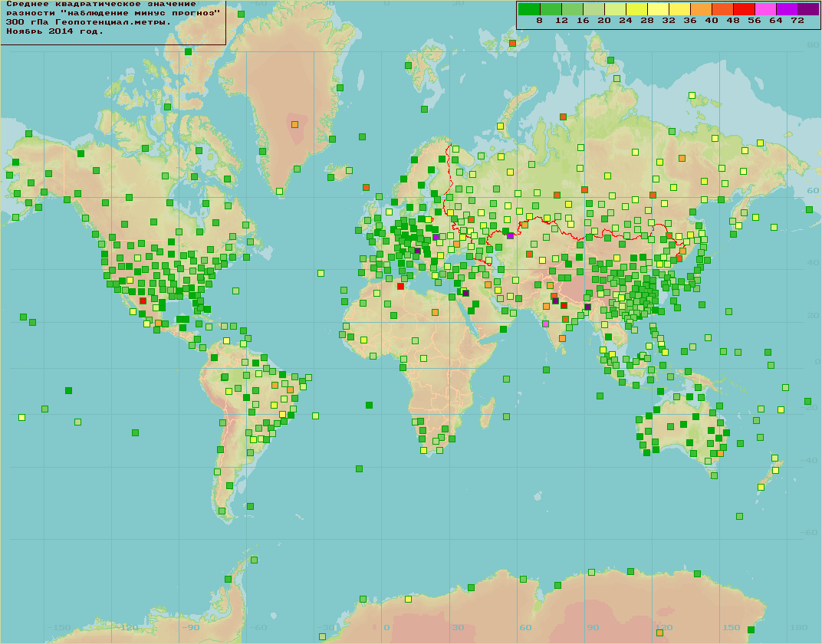Click bottom longitude label -90

[191, 628]
